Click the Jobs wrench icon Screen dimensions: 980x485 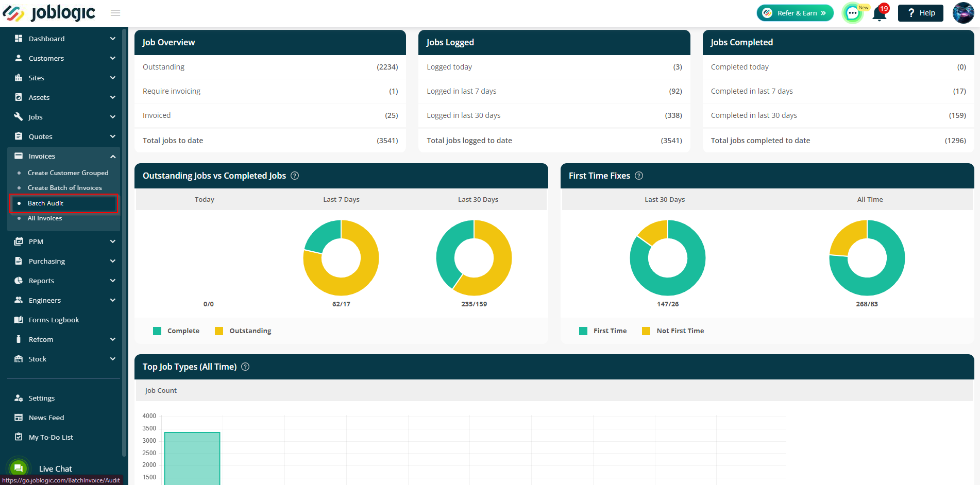point(19,117)
